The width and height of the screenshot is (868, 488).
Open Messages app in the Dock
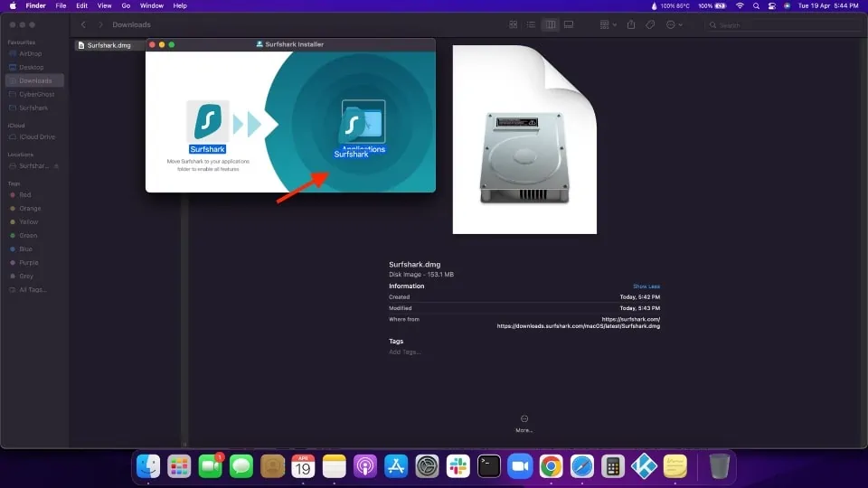[x=241, y=466]
